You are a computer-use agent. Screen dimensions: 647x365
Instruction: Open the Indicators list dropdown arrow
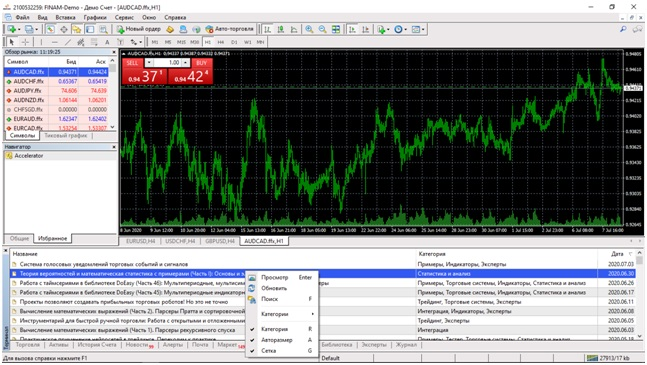(388, 29)
